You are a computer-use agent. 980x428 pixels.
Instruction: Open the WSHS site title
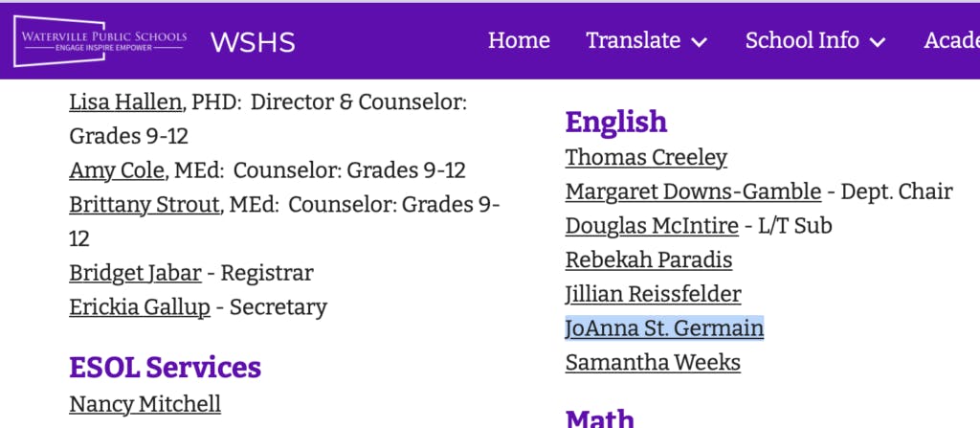click(253, 41)
